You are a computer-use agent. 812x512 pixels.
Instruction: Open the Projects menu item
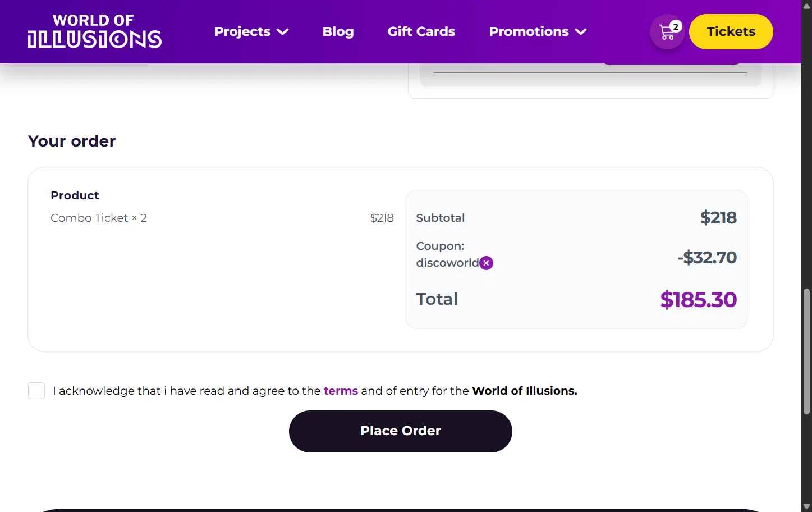pyautogui.click(x=242, y=31)
